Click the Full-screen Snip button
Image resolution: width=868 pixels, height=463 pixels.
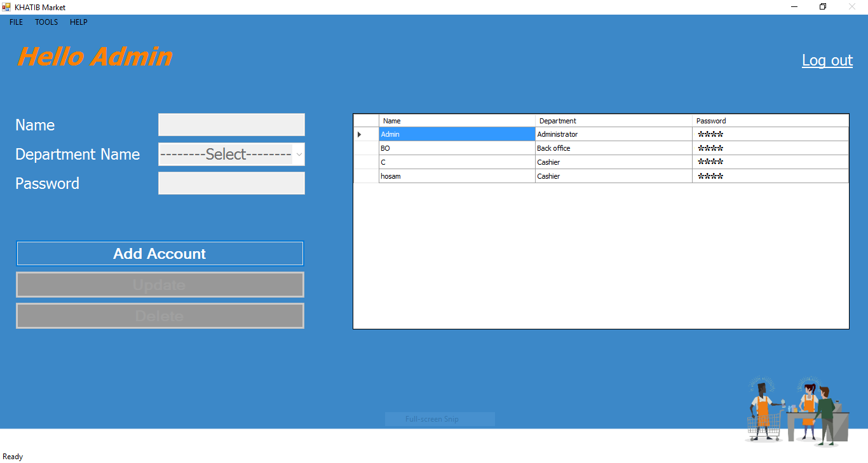click(440, 419)
